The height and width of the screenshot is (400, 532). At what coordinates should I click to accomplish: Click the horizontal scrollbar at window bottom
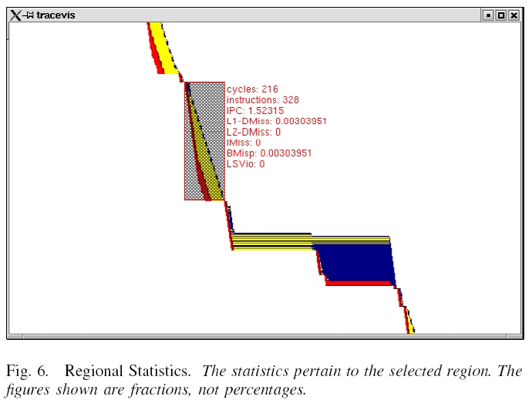264,336
